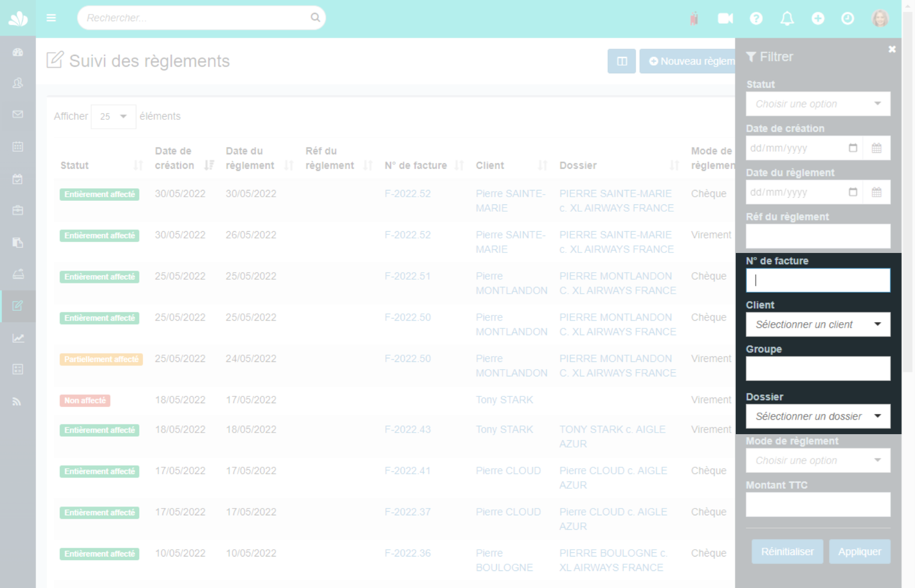The image size is (915, 588).
Task: Click the Réinitialiser button
Action: (787, 552)
